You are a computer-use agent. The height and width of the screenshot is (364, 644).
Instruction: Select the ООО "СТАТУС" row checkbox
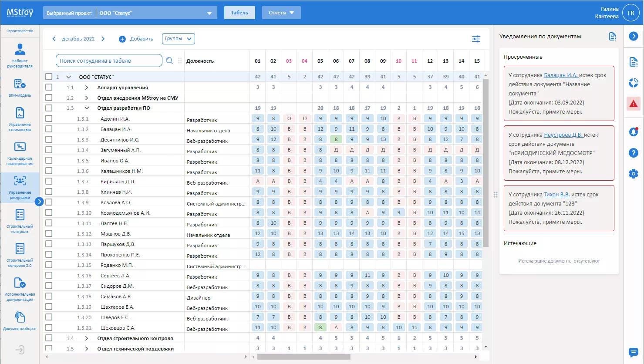coord(49,77)
